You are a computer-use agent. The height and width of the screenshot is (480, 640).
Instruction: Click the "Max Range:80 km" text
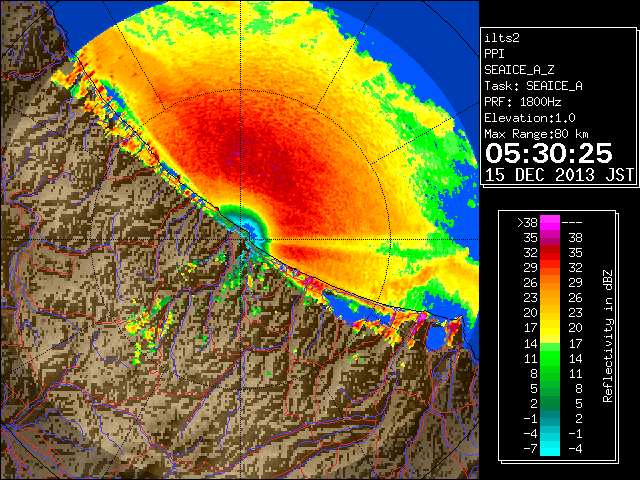tap(536, 134)
